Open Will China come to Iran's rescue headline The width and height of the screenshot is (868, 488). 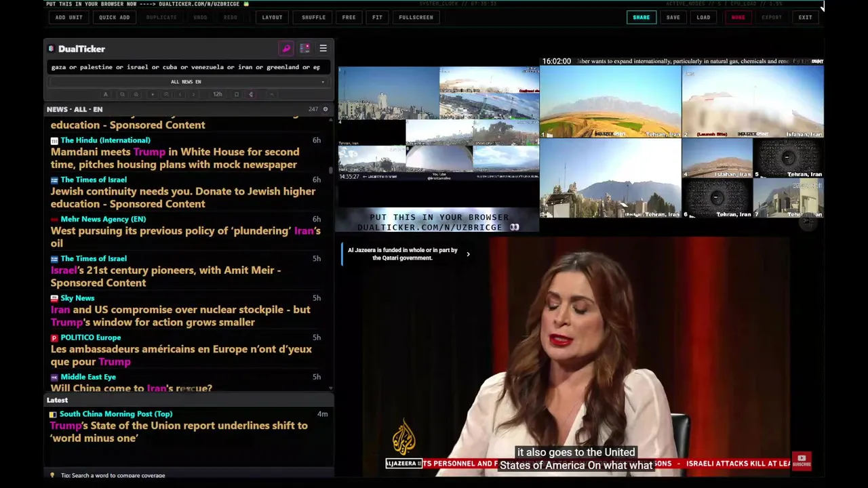click(x=131, y=388)
